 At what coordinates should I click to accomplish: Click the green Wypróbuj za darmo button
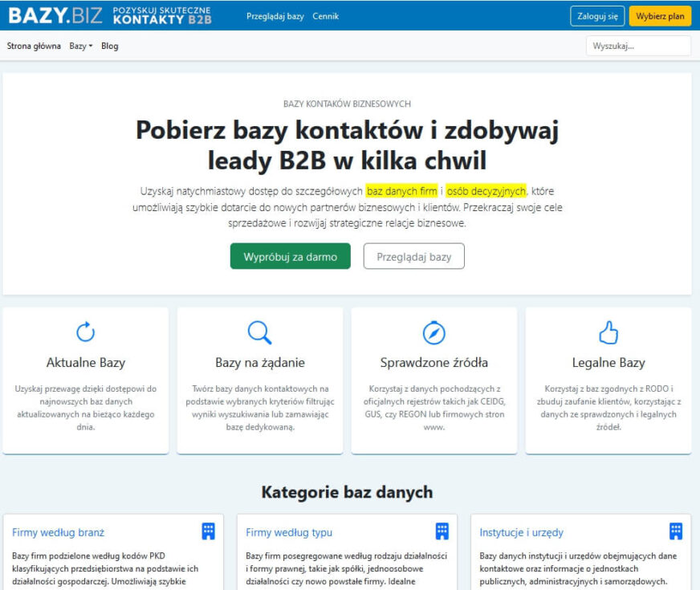pyautogui.click(x=290, y=257)
